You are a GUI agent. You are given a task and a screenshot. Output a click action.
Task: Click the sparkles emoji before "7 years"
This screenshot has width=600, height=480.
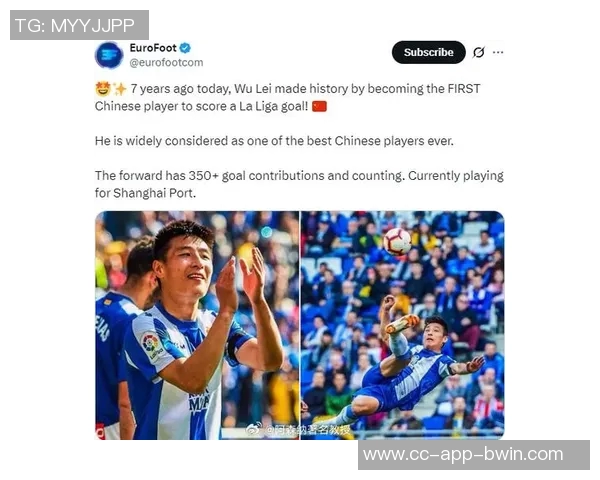click(119, 89)
